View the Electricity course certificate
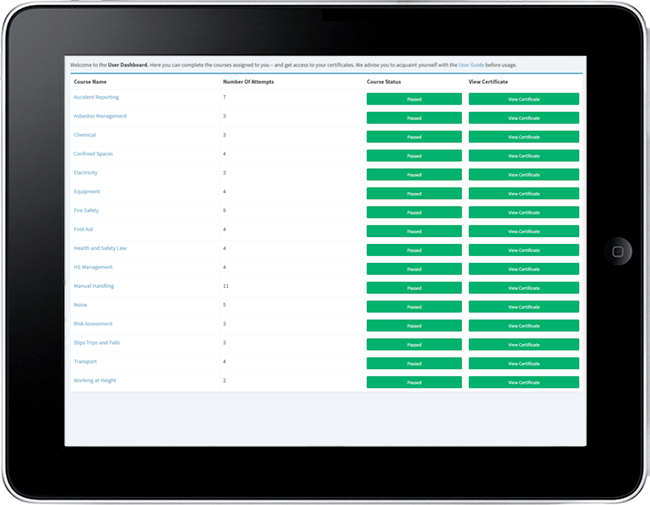This screenshot has width=650, height=505. click(523, 175)
